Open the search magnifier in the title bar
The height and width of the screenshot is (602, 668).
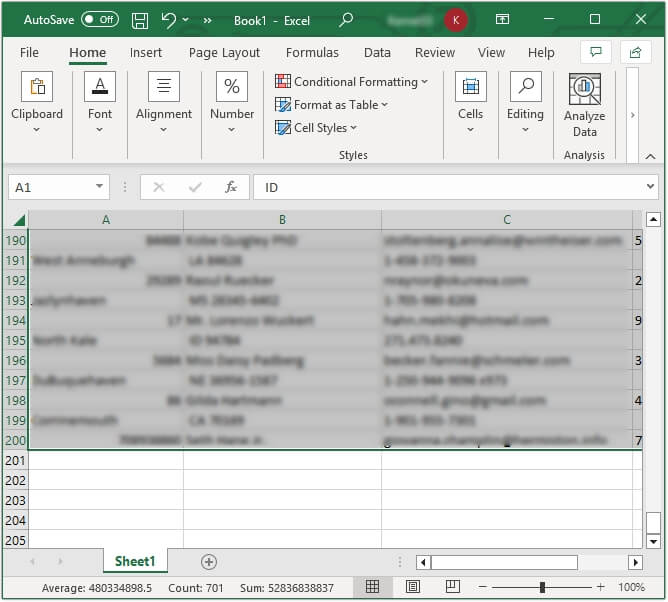346,20
